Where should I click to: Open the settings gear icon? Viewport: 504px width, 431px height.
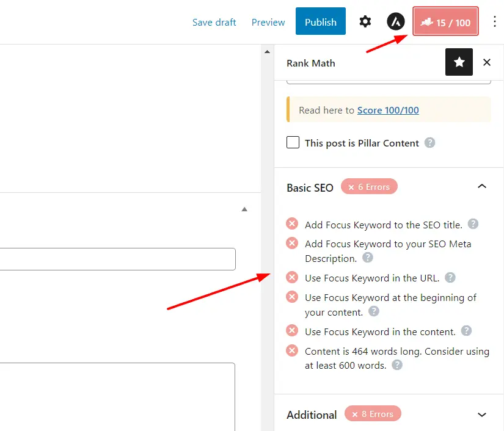click(365, 22)
